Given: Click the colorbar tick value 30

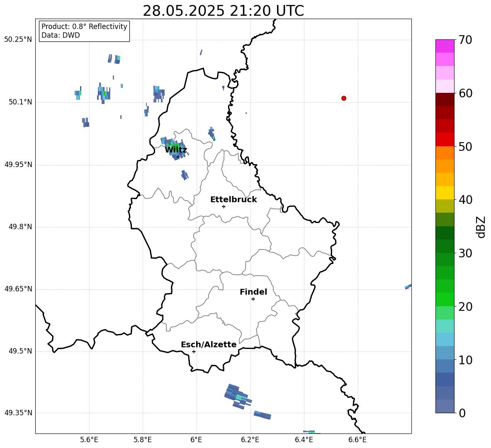Looking at the screenshot, I should point(465,253).
